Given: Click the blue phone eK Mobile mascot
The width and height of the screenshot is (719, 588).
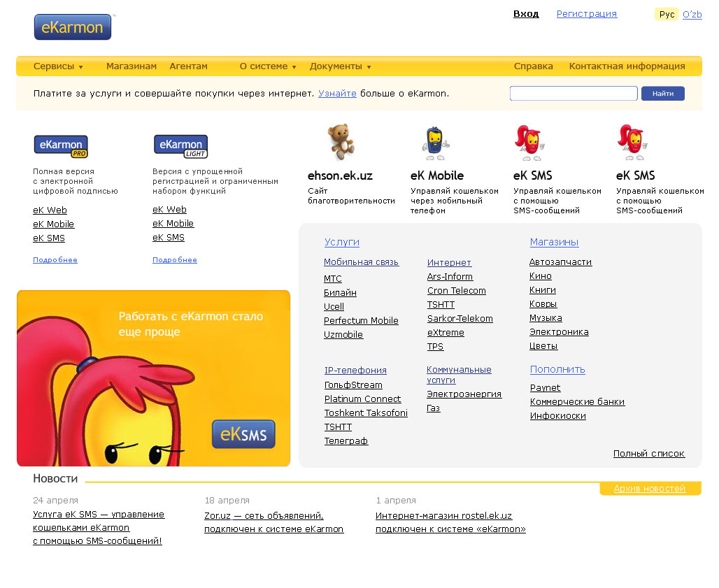Looking at the screenshot, I should (x=435, y=143).
